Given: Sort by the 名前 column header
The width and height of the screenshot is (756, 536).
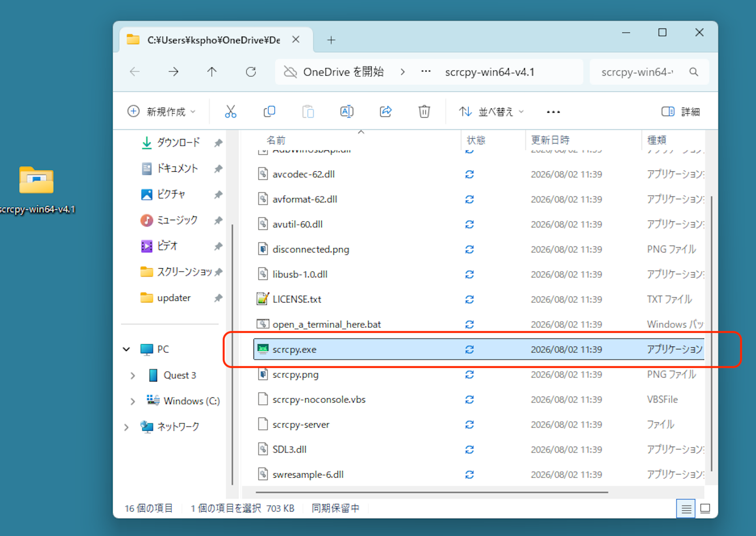Looking at the screenshot, I should pos(276,140).
